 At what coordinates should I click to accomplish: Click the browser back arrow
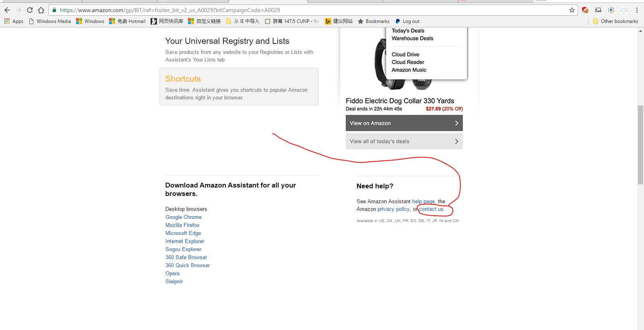[x=7, y=10]
